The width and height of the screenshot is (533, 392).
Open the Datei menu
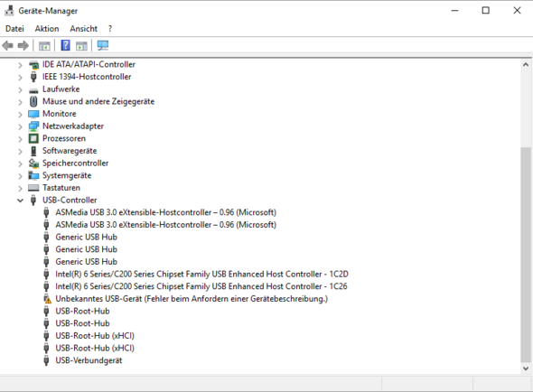[x=14, y=29]
